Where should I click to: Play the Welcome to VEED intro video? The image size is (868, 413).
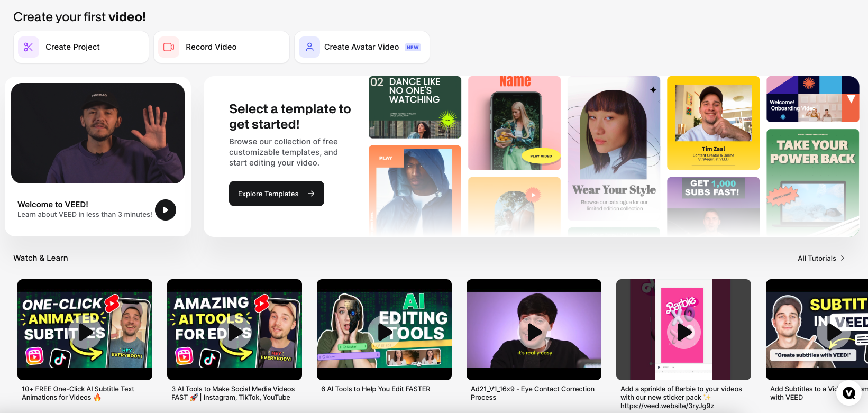[x=166, y=210]
